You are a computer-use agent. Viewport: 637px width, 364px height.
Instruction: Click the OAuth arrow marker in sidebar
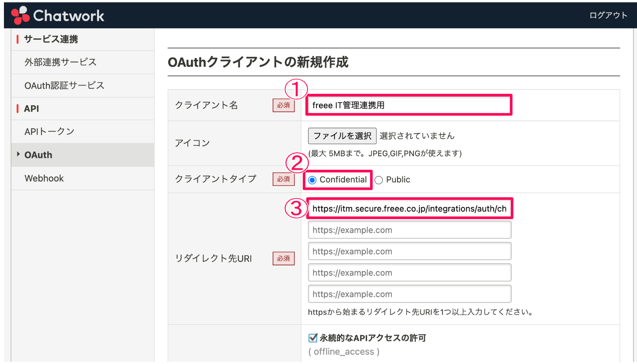[18, 154]
